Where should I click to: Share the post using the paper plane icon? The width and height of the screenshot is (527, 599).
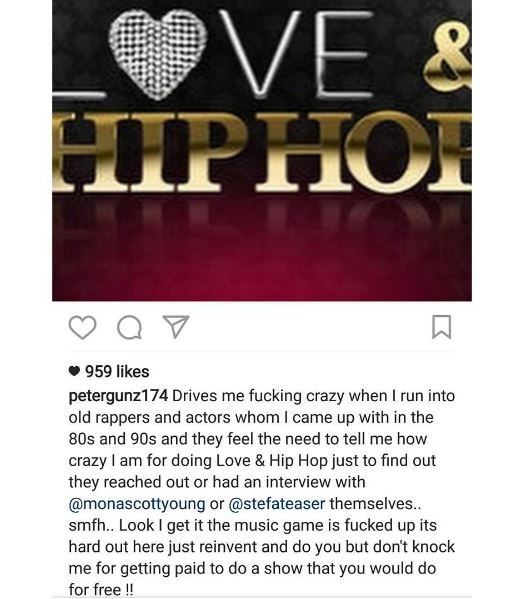click(x=176, y=326)
